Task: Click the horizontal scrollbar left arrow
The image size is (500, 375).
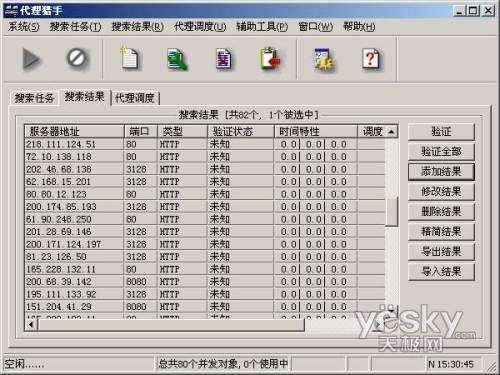Action: click(31, 324)
